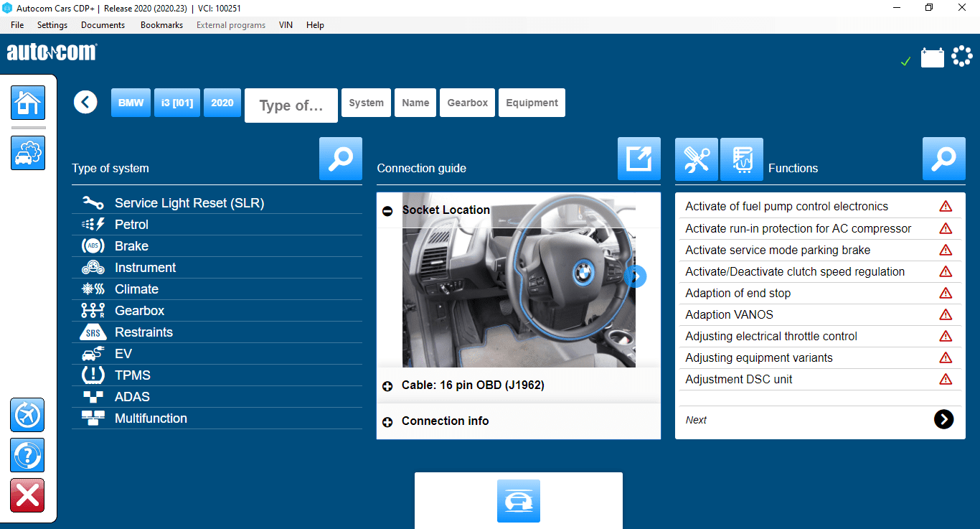Image resolution: width=980 pixels, height=529 pixels.
Task: Open search in Type of system panel
Action: click(340, 159)
